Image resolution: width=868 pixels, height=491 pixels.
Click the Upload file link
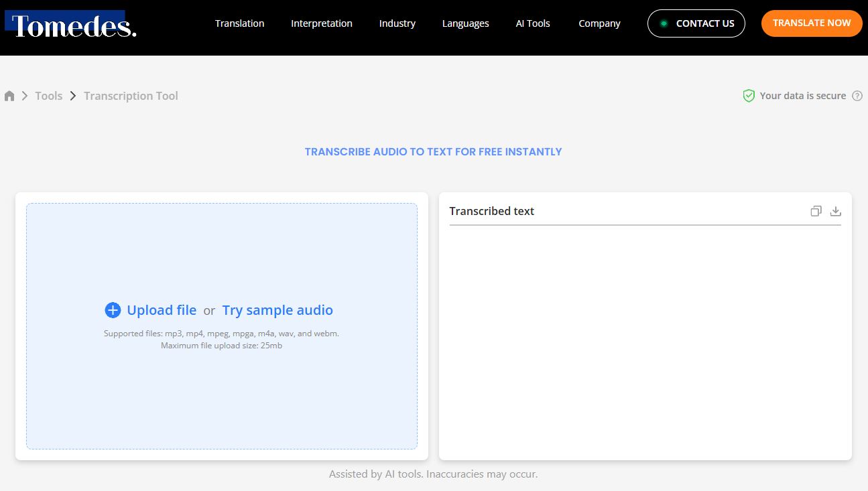click(162, 310)
